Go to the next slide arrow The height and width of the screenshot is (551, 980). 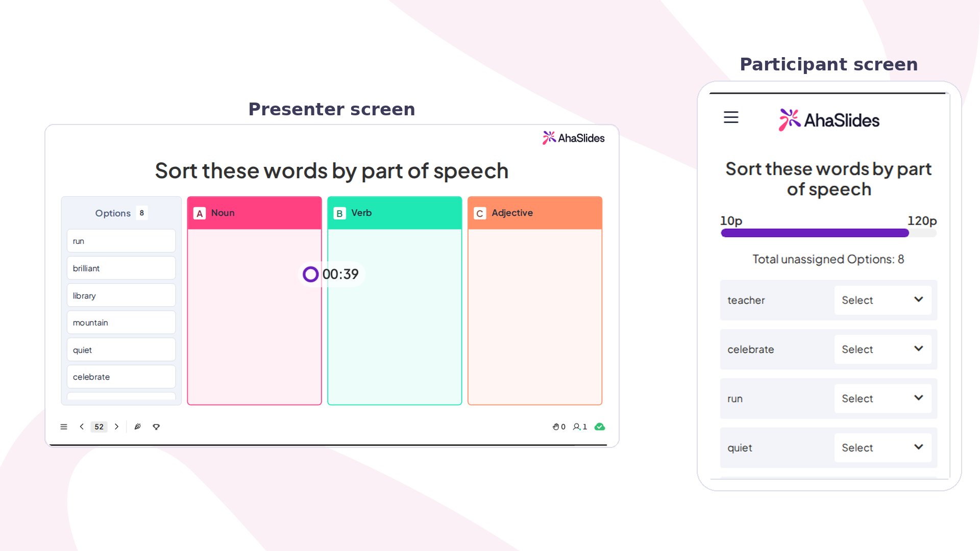pos(117,427)
